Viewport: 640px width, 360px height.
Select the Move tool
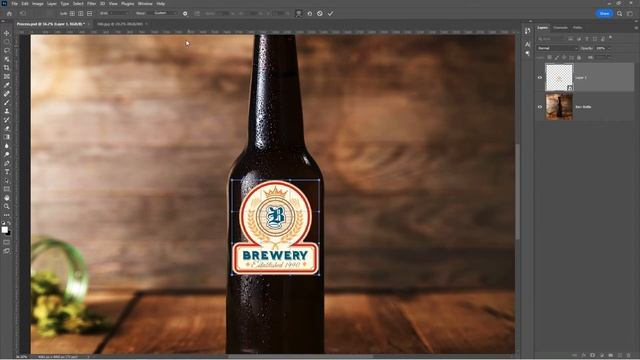7,33
